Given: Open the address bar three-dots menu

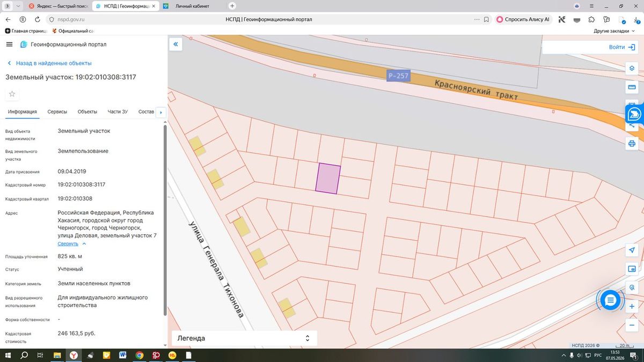Looking at the screenshot, I should click(x=477, y=19).
